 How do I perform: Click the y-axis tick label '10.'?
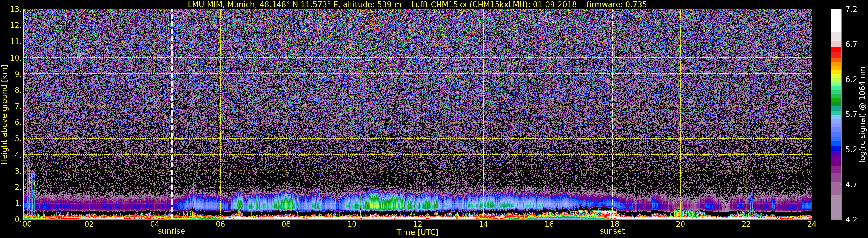pyautogui.click(x=16, y=58)
